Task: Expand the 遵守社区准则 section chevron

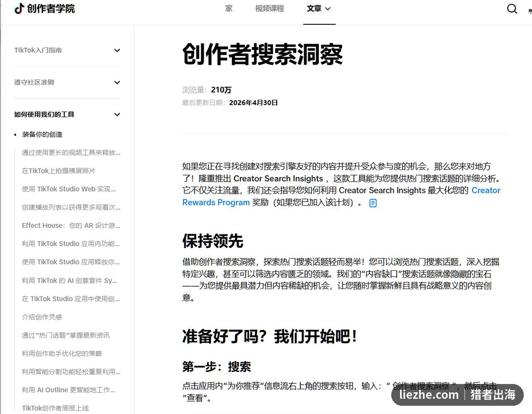Action: [117, 82]
